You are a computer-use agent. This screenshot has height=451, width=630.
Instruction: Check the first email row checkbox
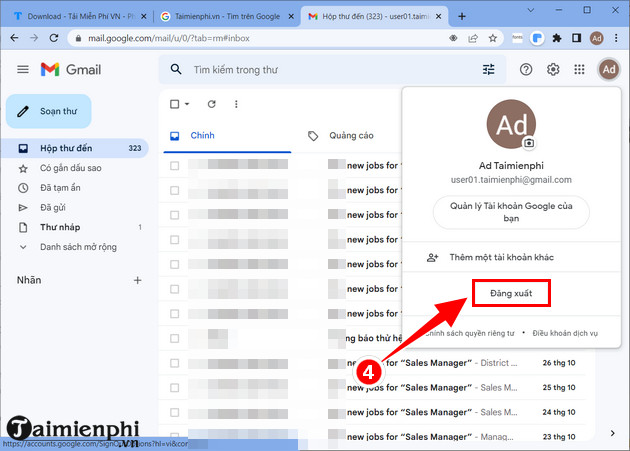[174, 166]
